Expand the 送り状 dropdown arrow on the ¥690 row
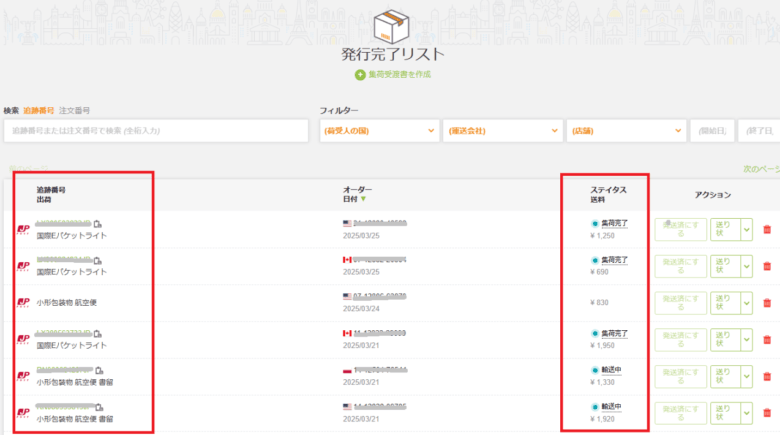This screenshot has width=780, height=435. 746,266
